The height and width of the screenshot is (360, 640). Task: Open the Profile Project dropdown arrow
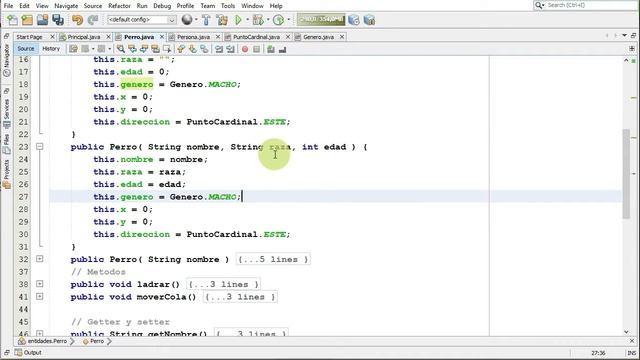pyautogui.click(x=289, y=20)
